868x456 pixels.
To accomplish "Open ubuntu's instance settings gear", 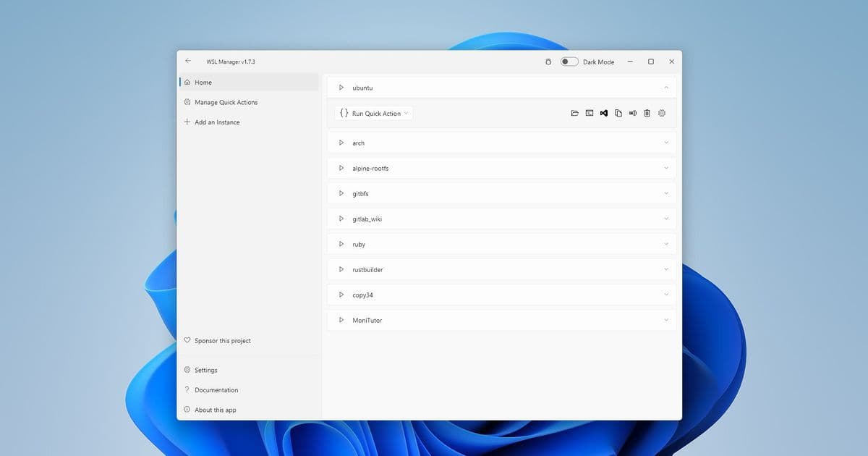I will coord(661,113).
